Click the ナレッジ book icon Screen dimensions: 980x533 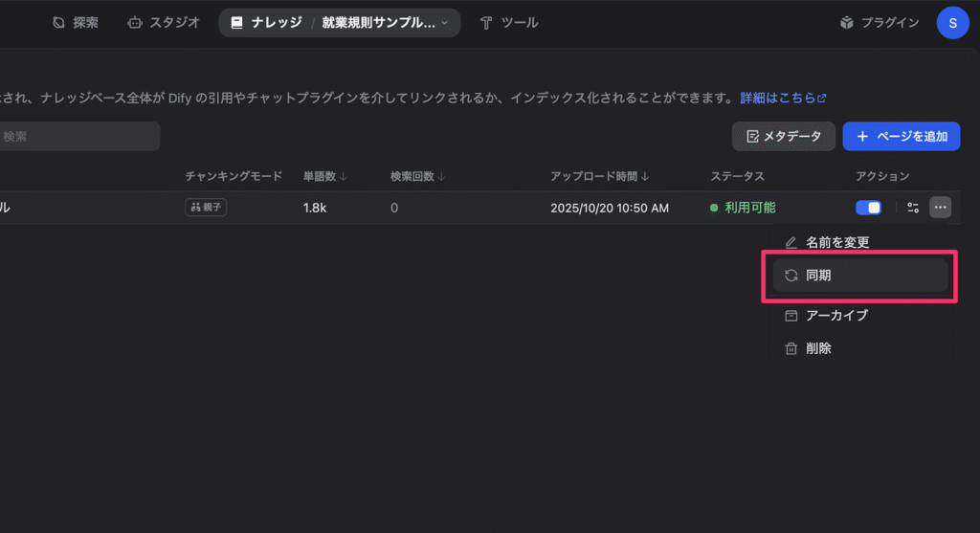236,22
